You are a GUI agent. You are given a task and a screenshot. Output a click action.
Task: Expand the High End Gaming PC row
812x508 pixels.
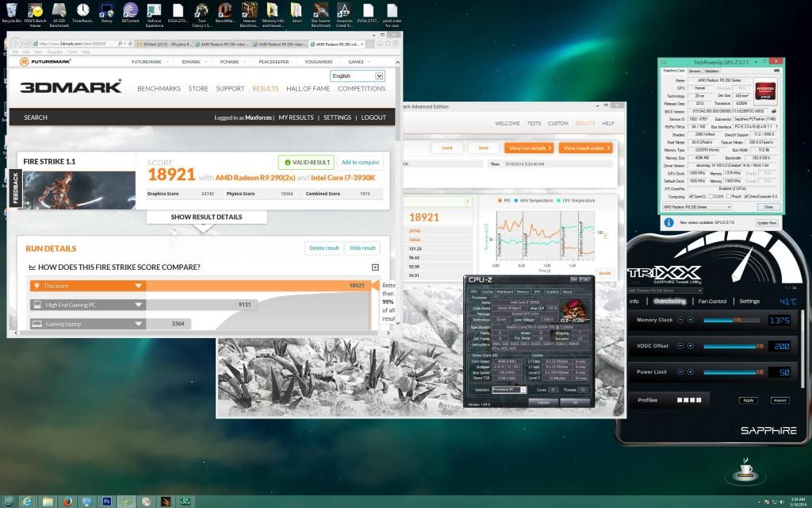(x=139, y=305)
